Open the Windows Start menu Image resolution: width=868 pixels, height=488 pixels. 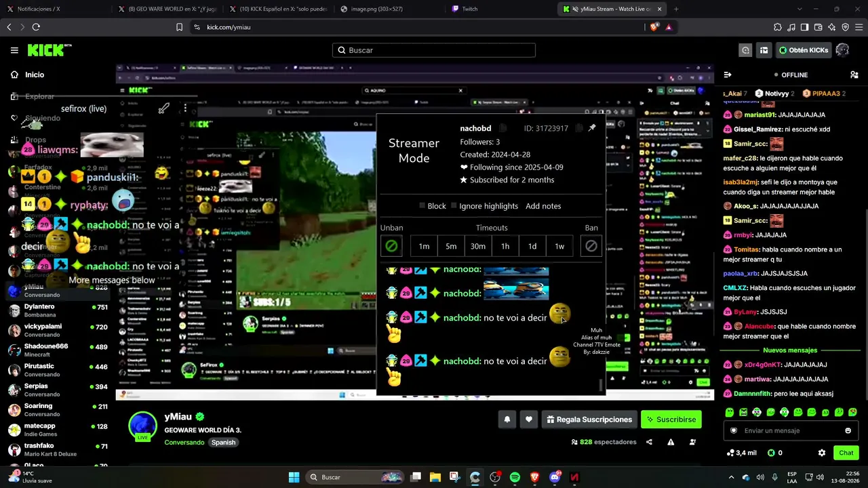point(294,477)
